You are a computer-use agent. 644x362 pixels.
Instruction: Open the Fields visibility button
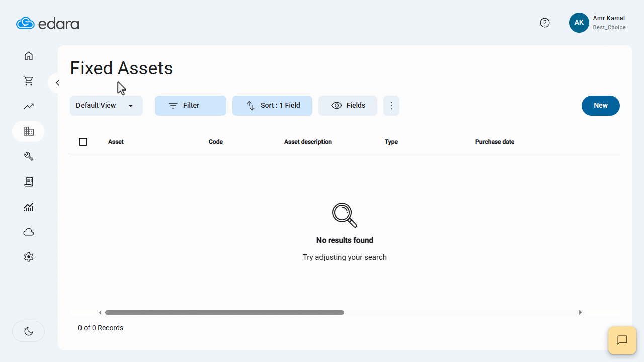(x=348, y=106)
